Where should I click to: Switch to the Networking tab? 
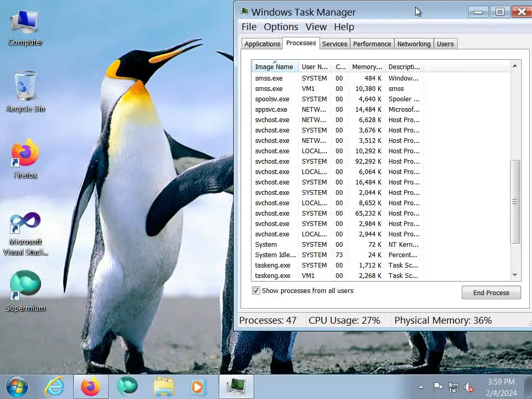414,44
